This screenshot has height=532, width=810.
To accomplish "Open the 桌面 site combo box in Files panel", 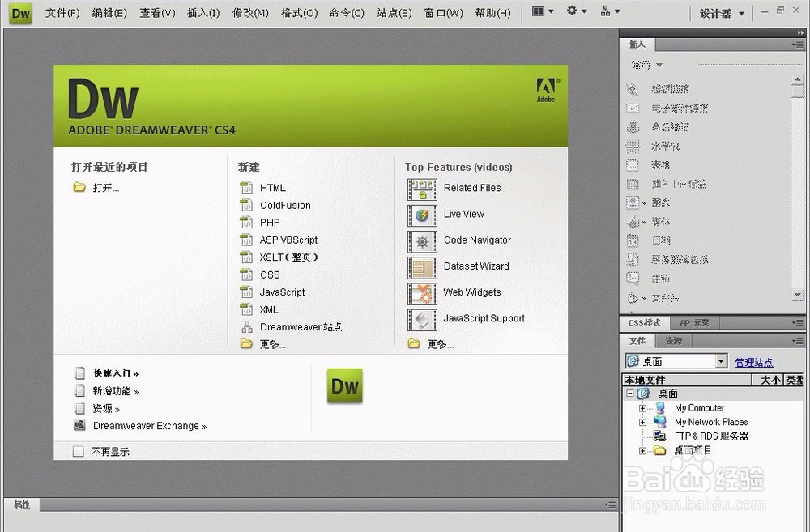I will (x=676, y=362).
